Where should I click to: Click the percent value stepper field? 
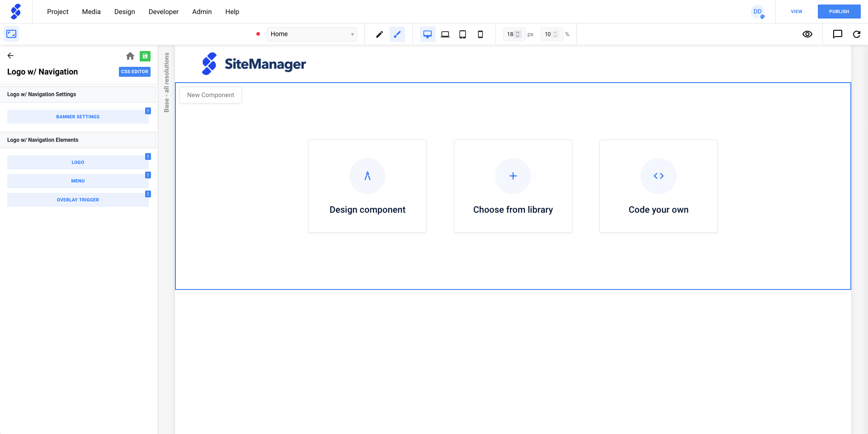(x=552, y=34)
